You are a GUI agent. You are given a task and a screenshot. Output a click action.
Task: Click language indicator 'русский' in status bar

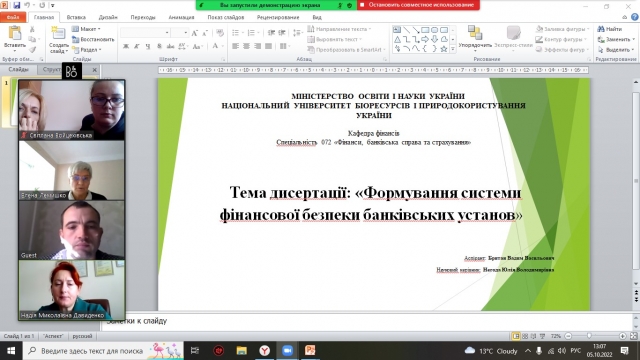pos(82,336)
